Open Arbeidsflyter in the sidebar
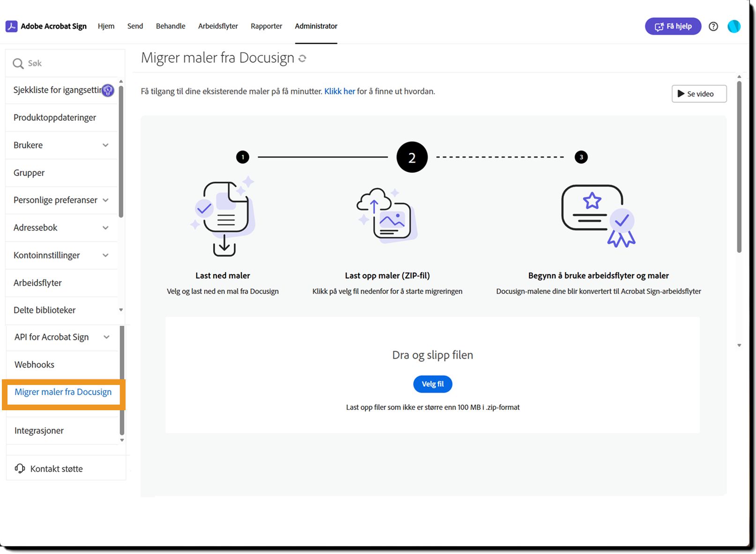The height and width of the screenshot is (554, 756). pyautogui.click(x=37, y=283)
